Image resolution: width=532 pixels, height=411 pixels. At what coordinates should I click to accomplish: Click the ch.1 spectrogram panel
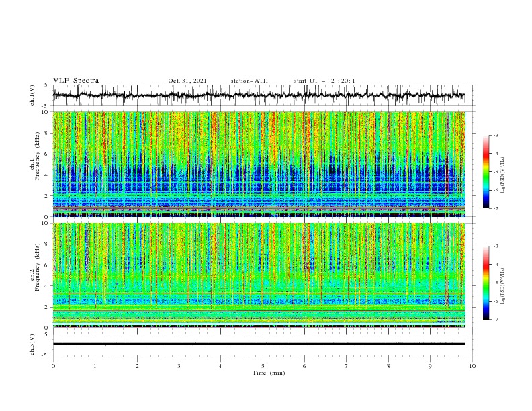259,164
